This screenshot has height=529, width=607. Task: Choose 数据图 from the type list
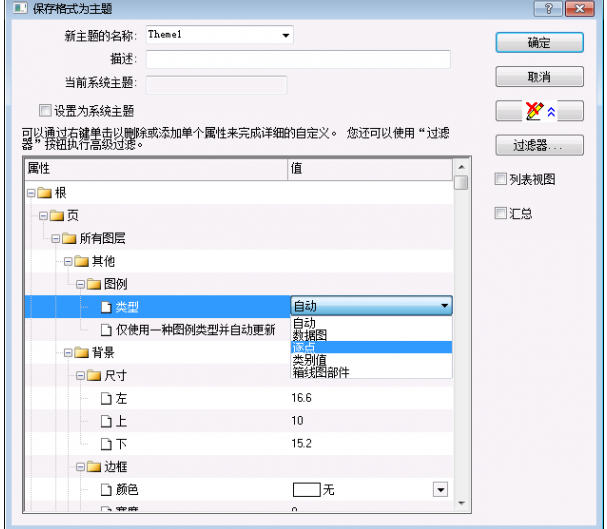pos(371,335)
